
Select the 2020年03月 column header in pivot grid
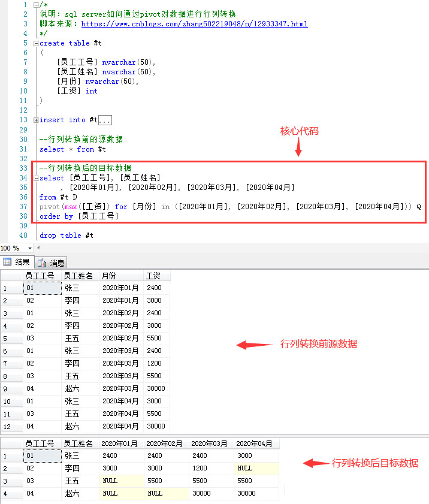[x=212, y=443]
